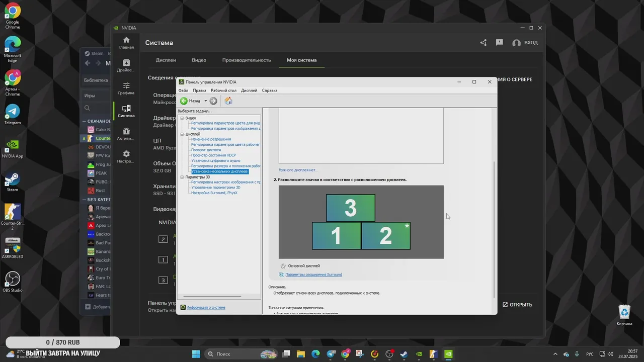
Task: Open Справка menu in NVIDIA Control Panel
Action: tap(270, 90)
